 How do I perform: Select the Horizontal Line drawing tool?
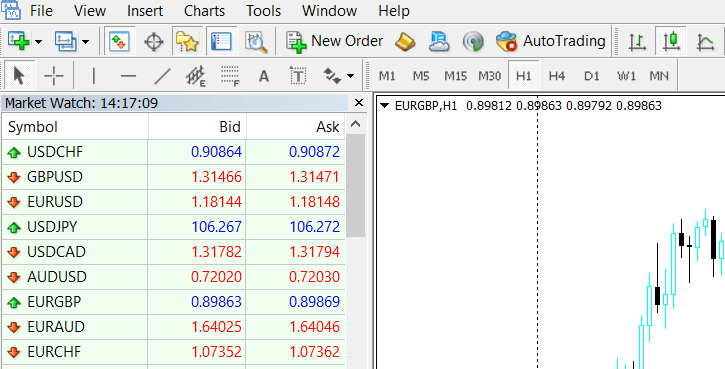128,75
